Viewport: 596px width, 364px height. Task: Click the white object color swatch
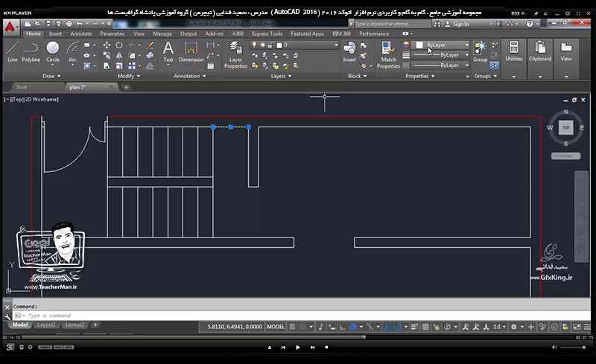419,45
